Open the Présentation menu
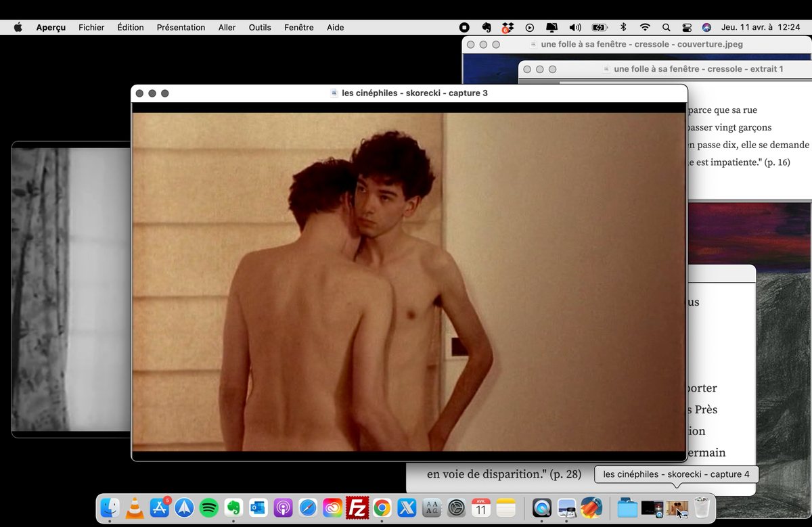The height and width of the screenshot is (527, 812). [181, 28]
